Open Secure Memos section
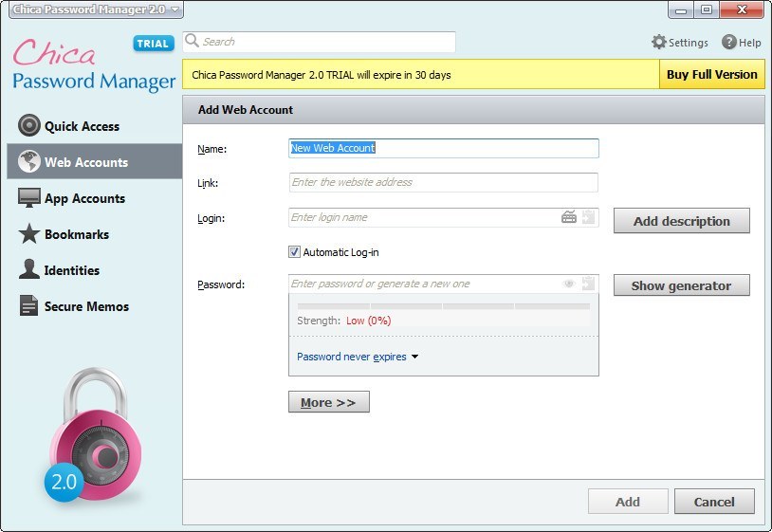The height and width of the screenshot is (532, 772). [x=95, y=306]
